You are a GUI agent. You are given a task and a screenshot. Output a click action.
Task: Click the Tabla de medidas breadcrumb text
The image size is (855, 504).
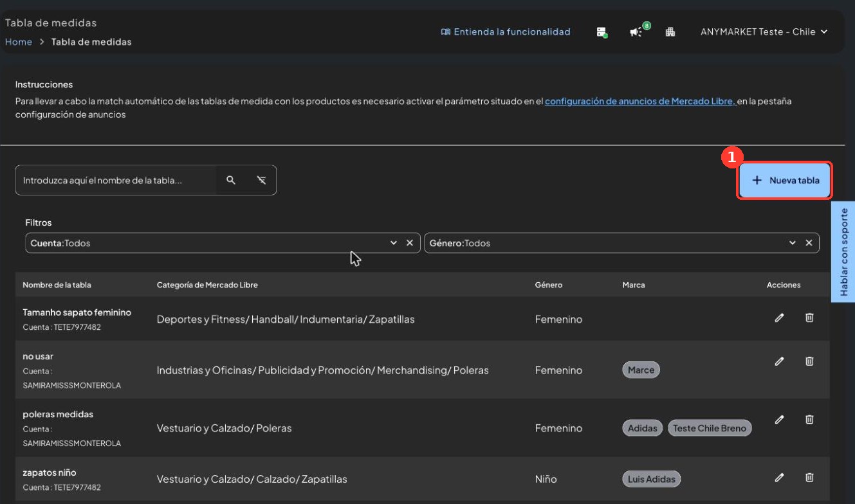click(91, 42)
